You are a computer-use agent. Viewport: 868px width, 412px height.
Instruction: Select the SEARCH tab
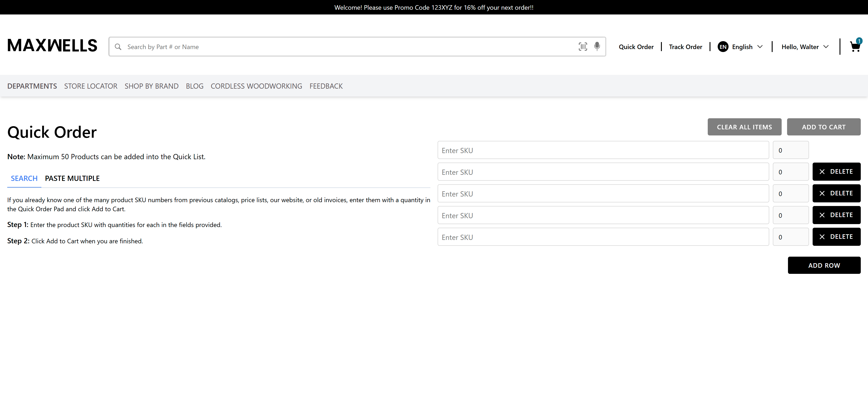click(24, 178)
